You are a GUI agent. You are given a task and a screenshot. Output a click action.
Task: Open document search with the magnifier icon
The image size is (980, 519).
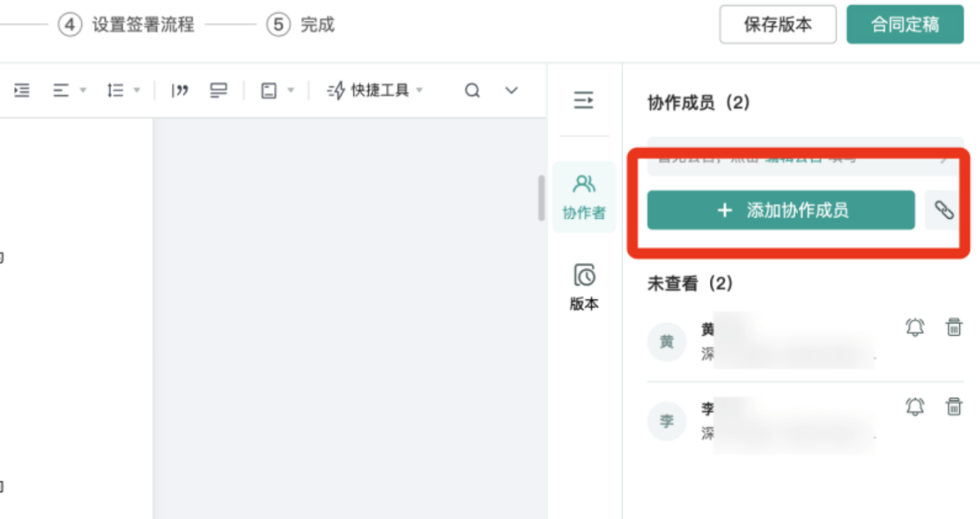click(x=472, y=90)
